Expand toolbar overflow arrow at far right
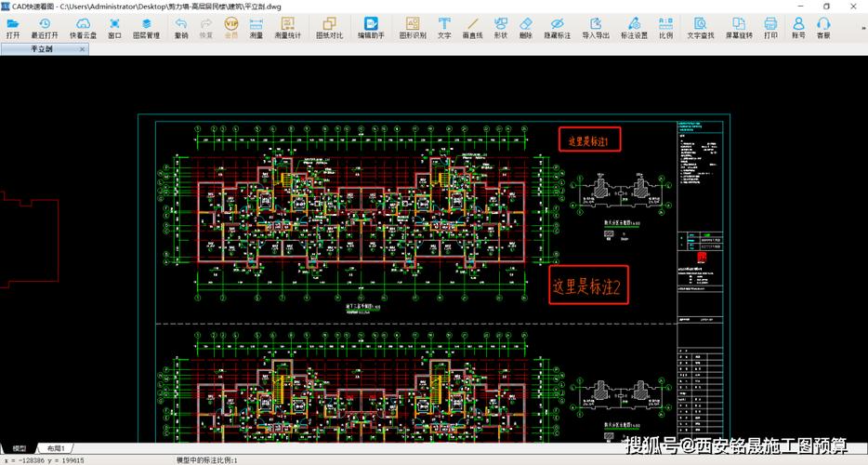868x465 pixels. coord(864,28)
